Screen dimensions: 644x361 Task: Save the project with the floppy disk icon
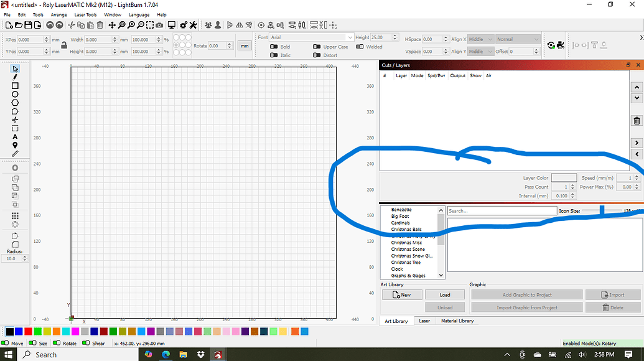28,25
